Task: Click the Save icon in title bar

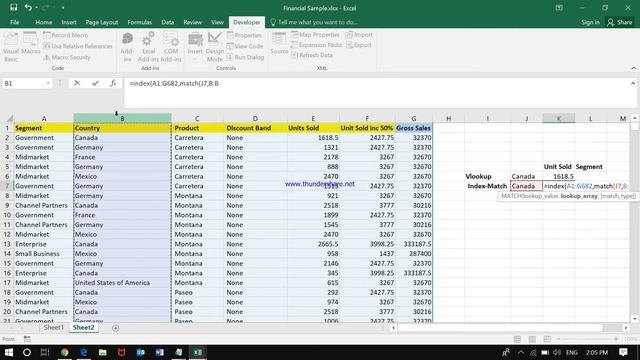Action: [13, 7]
